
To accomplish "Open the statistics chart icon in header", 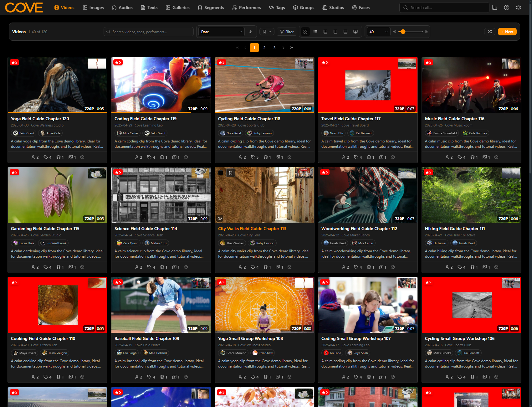I will pos(494,8).
